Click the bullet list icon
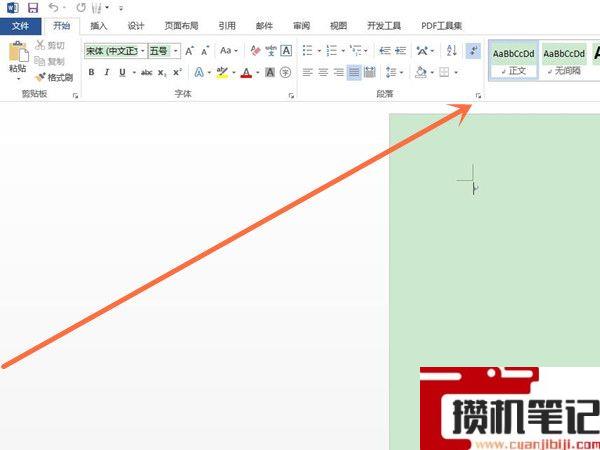This screenshot has height=450, width=600. point(307,51)
